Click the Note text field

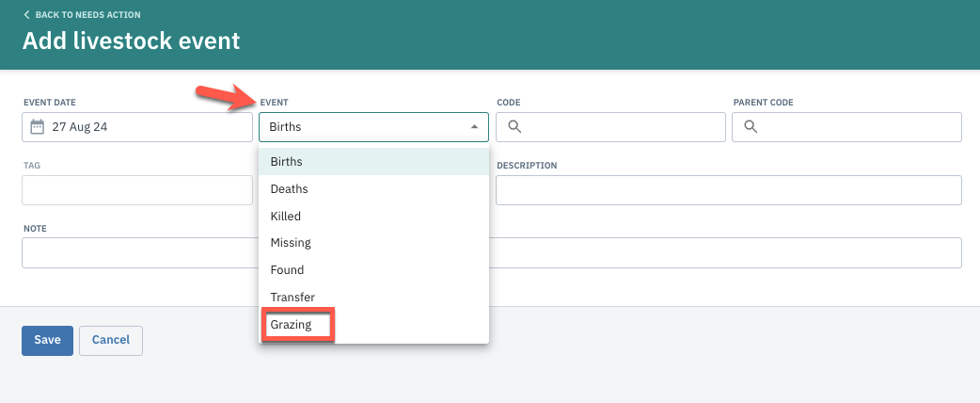pos(492,252)
